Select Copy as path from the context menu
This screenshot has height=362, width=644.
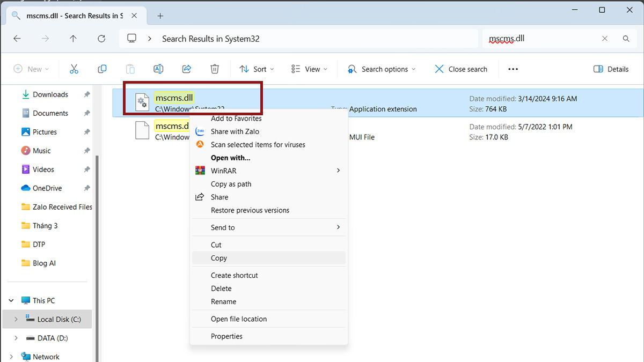tap(231, 183)
